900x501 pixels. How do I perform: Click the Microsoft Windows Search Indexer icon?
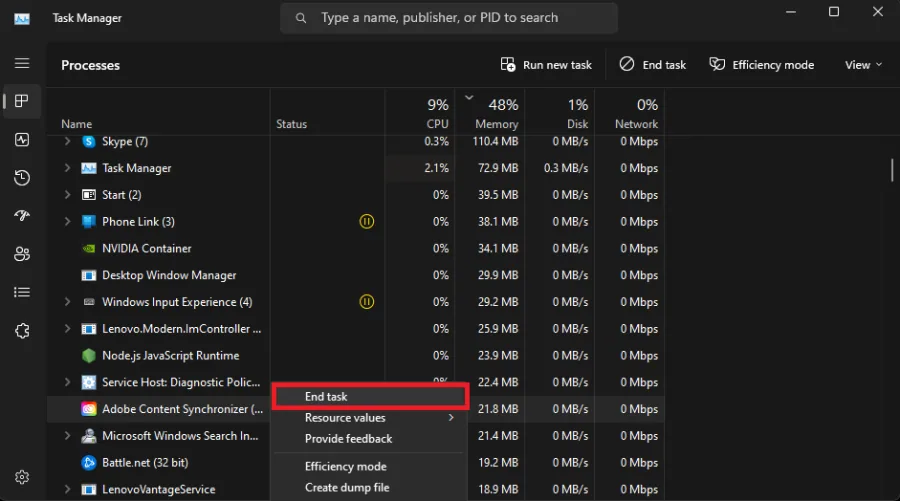tap(88, 436)
